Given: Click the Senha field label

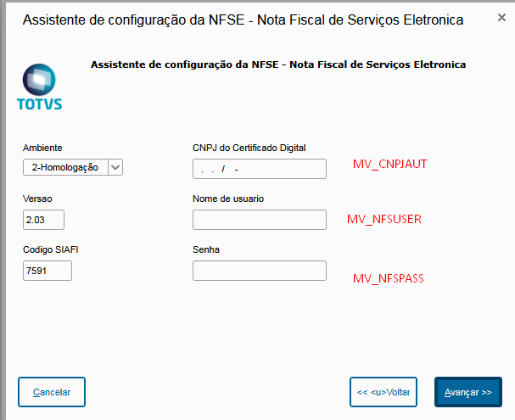Looking at the screenshot, I should 206,249.
